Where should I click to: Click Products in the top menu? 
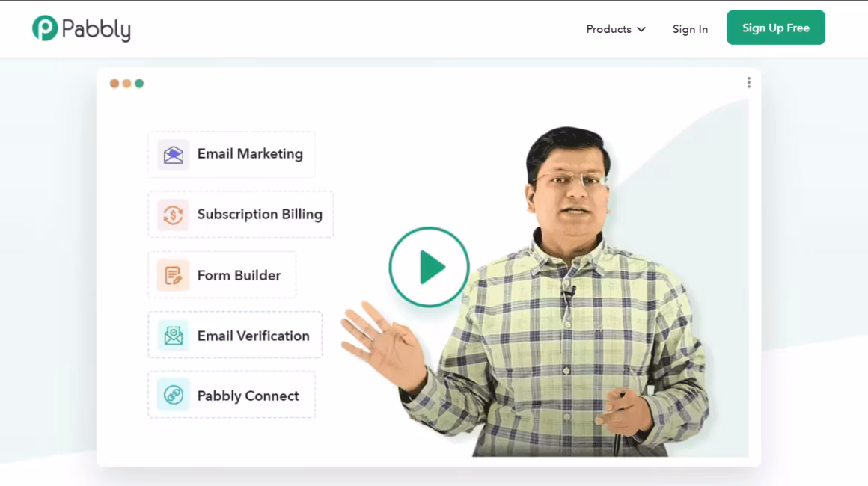click(608, 29)
